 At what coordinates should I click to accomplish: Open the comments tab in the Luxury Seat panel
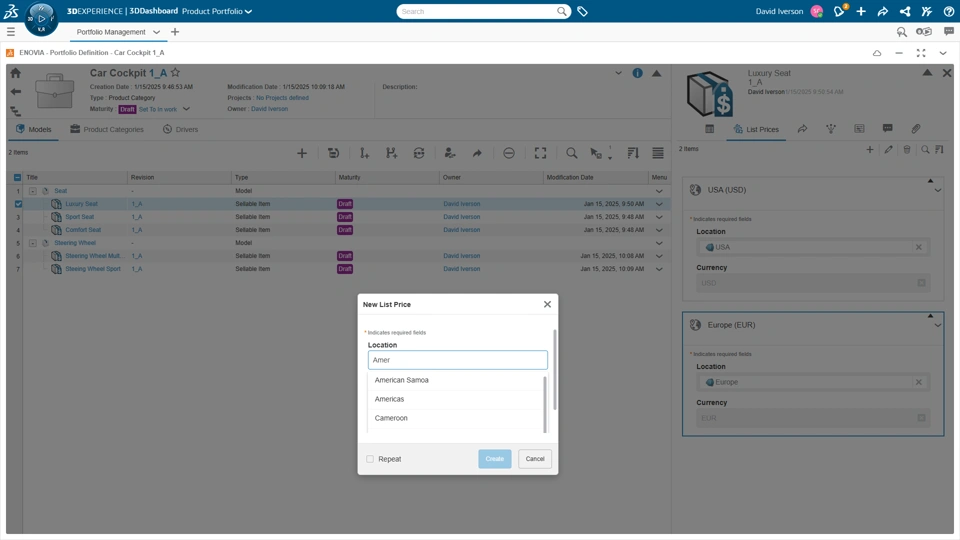pyautogui.click(x=887, y=129)
